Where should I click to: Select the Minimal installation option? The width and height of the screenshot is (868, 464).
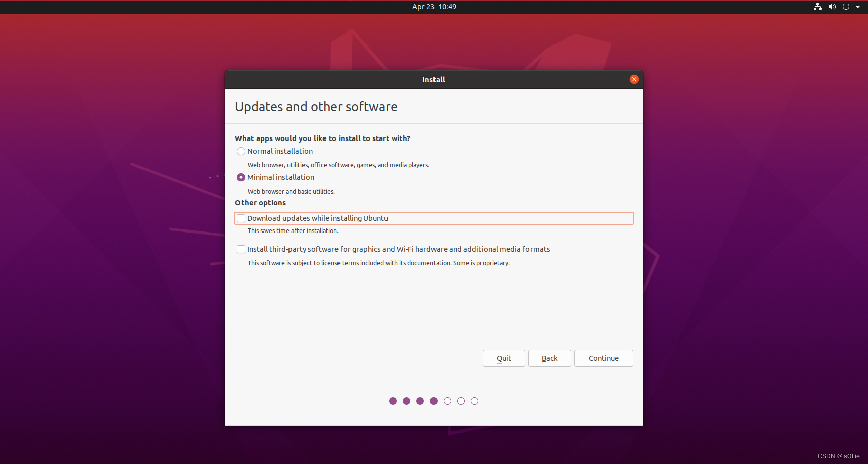pyautogui.click(x=241, y=177)
